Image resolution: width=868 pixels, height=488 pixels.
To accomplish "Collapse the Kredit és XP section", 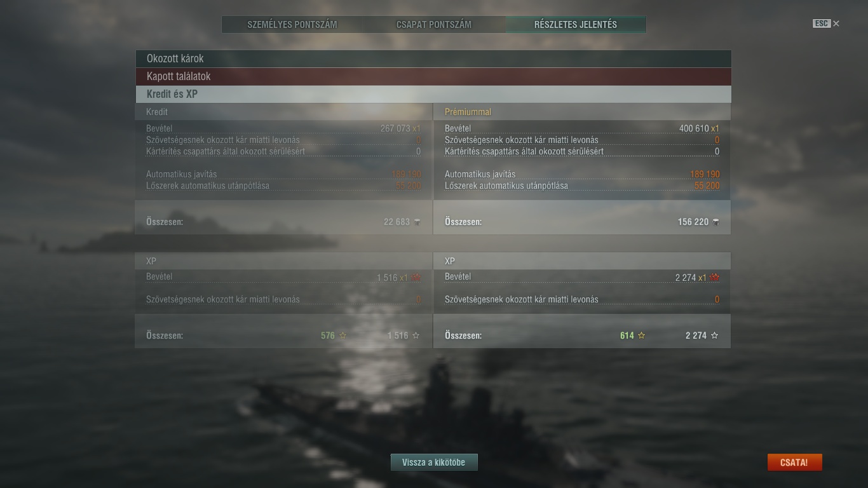I will [433, 94].
